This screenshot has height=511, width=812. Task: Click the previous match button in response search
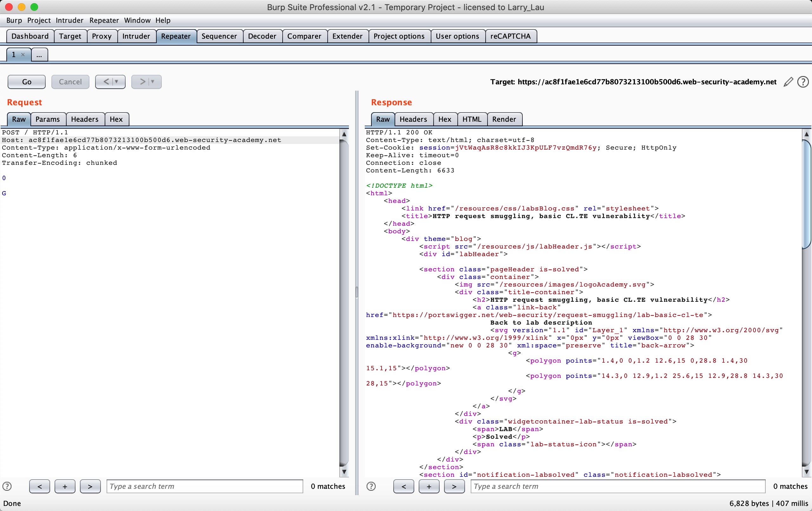(404, 486)
